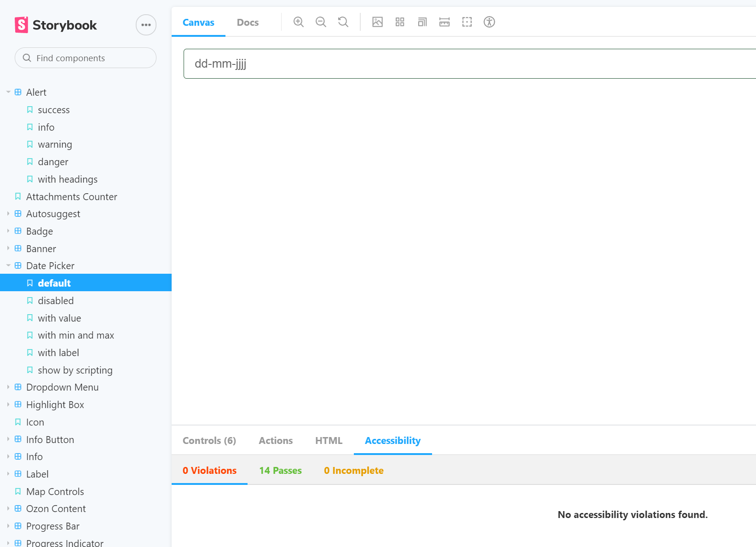The width and height of the screenshot is (756, 547).
Task: Open the "disabled" Date Picker story
Action: click(x=56, y=300)
